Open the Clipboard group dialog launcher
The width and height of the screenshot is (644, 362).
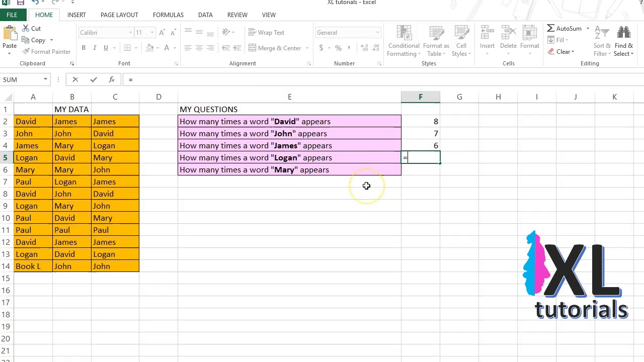[x=72, y=64]
